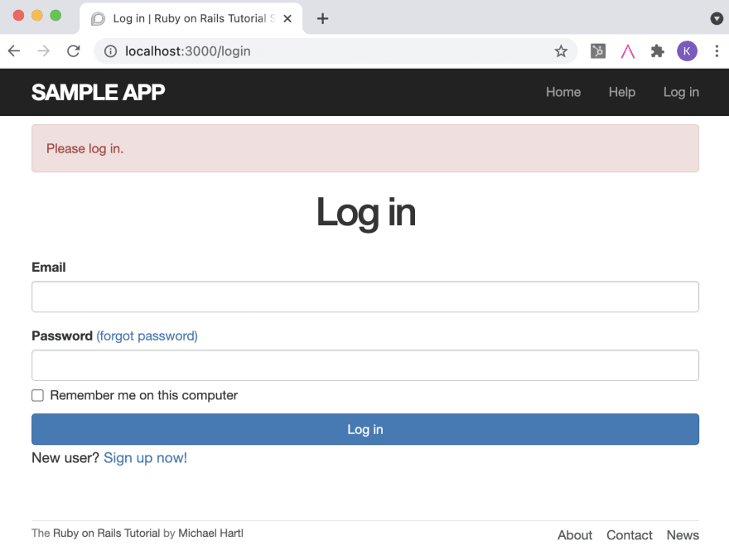The height and width of the screenshot is (560, 729).
Task: Reload the page with refresh icon
Action: [x=74, y=51]
